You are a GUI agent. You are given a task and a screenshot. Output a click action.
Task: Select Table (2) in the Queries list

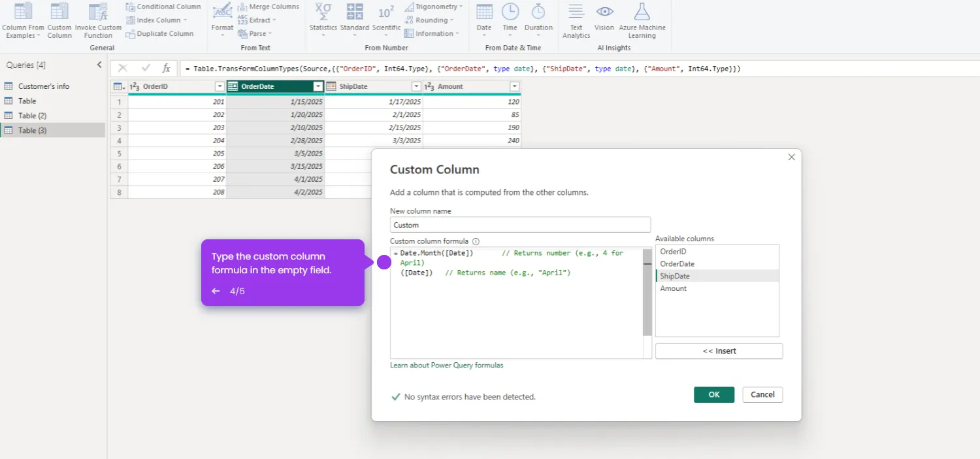pos(32,116)
